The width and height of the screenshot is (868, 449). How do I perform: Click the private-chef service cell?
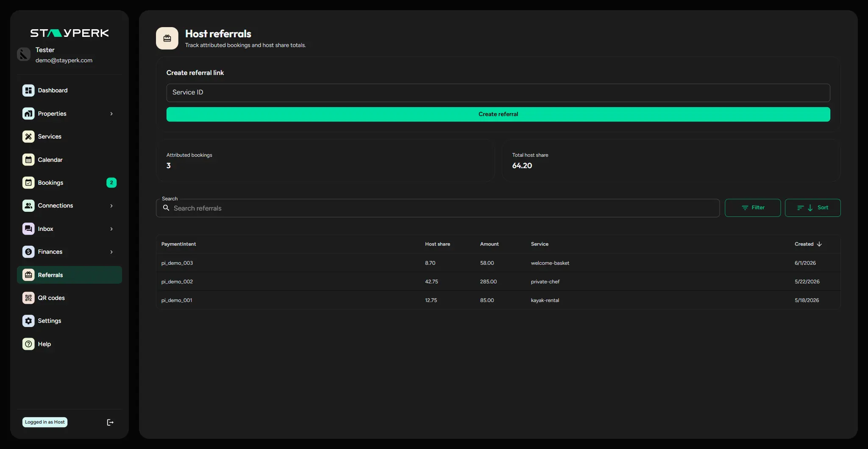point(545,282)
